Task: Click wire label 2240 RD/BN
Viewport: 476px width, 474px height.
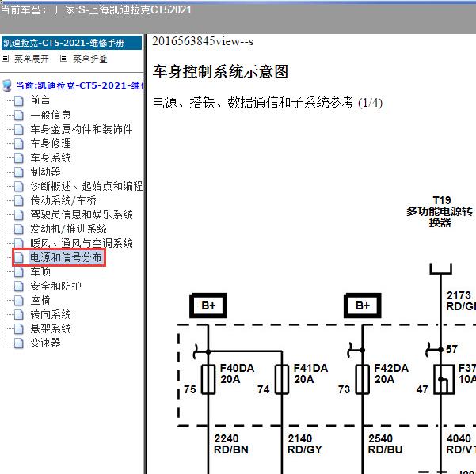Action: pyautogui.click(x=231, y=444)
